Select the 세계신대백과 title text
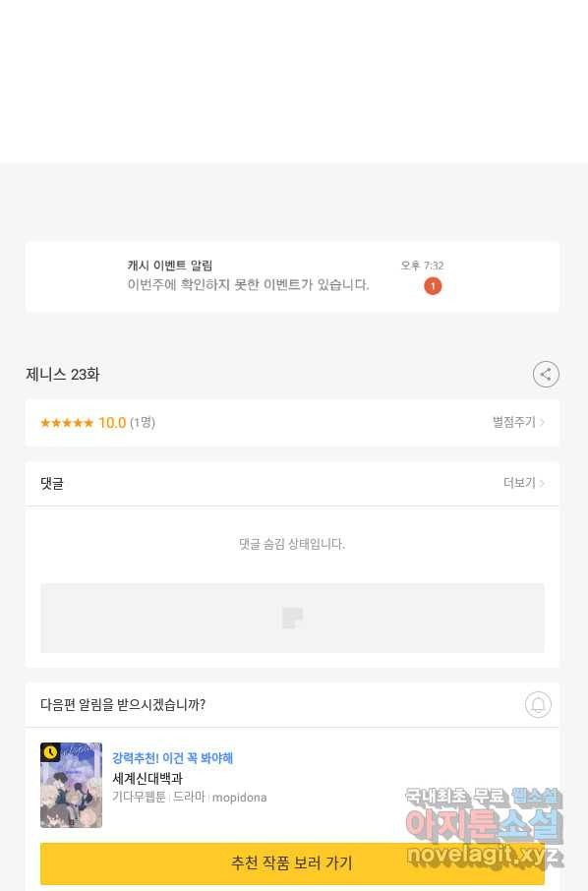Image resolution: width=588 pixels, height=891 pixels. coord(147,778)
